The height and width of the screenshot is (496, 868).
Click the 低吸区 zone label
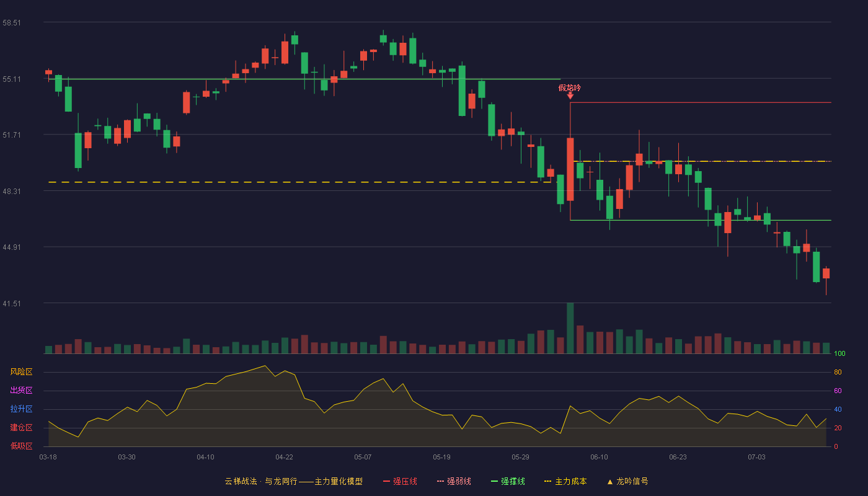[21, 446]
